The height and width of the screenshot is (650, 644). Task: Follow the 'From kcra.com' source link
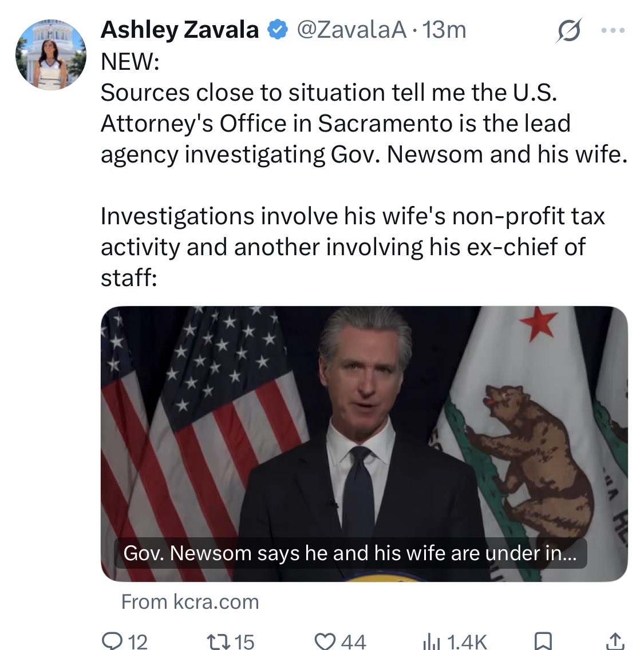pos(190,601)
